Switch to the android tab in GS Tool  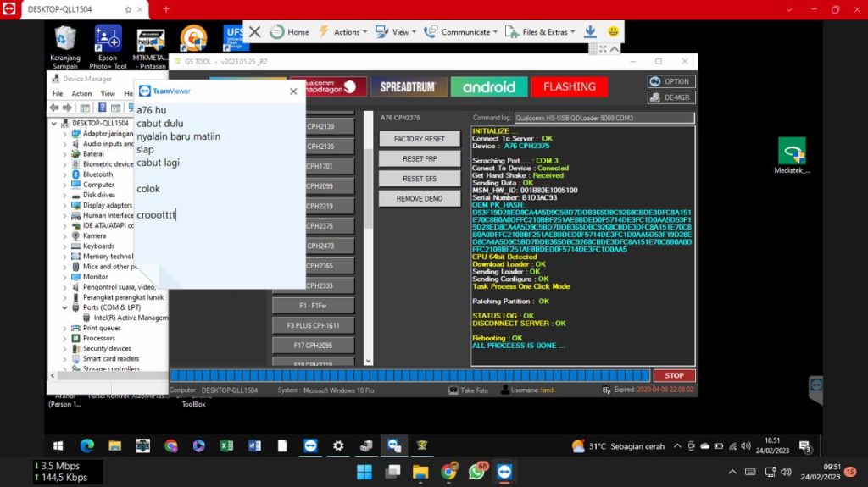pyautogui.click(x=489, y=87)
